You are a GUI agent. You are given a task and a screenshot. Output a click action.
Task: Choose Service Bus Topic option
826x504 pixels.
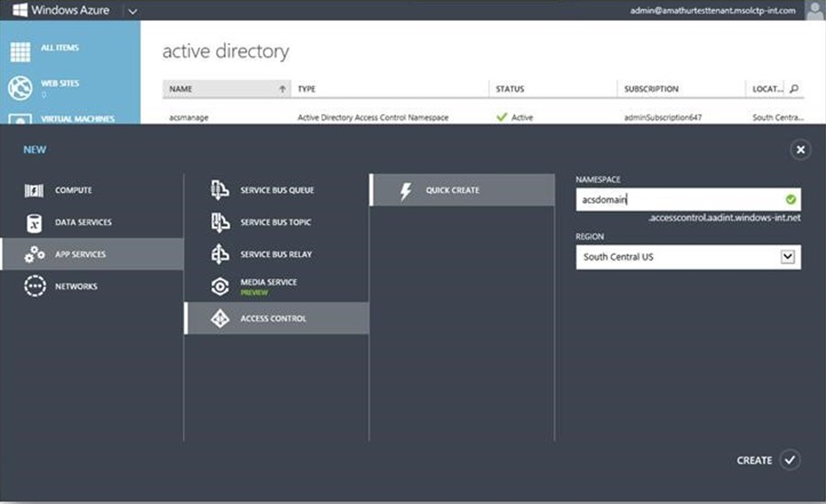pos(276,222)
